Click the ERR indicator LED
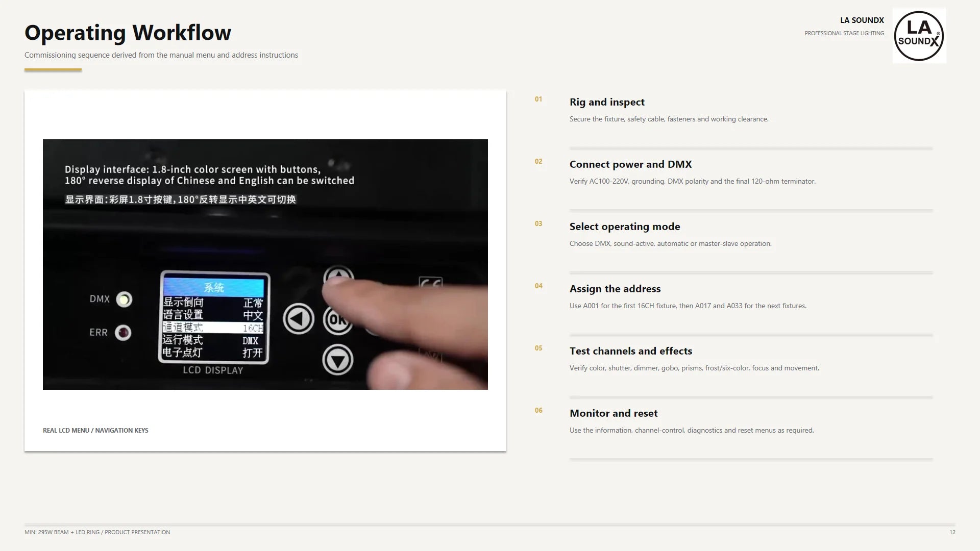This screenshot has height=551, width=980. [x=123, y=333]
